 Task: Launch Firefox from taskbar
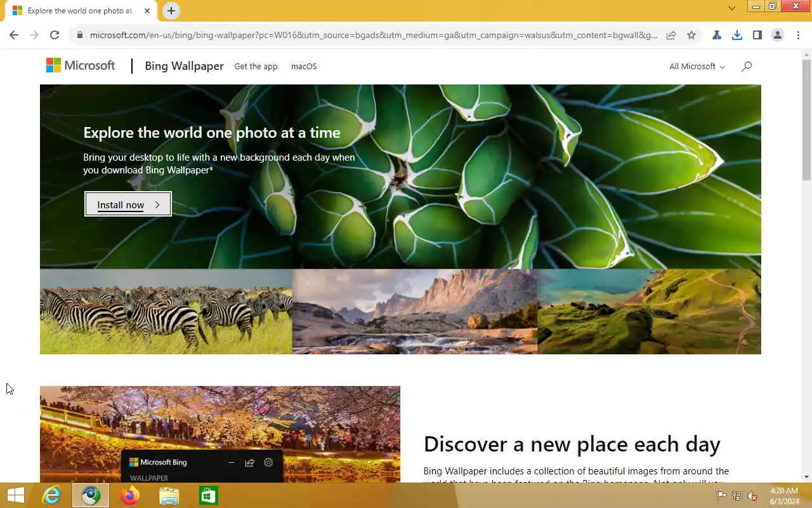point(130,495)
